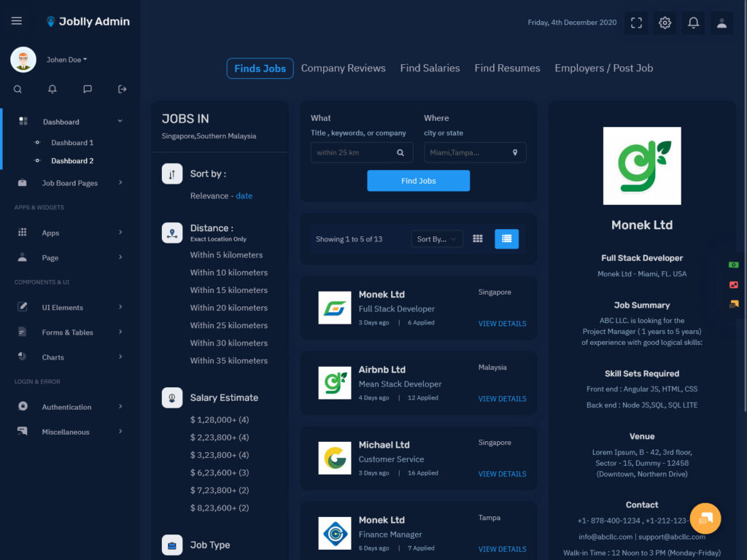Open the Johen Doe account dropdown
Image resolution: width=747 pixels, height=560 pixels.
point(64,59)
